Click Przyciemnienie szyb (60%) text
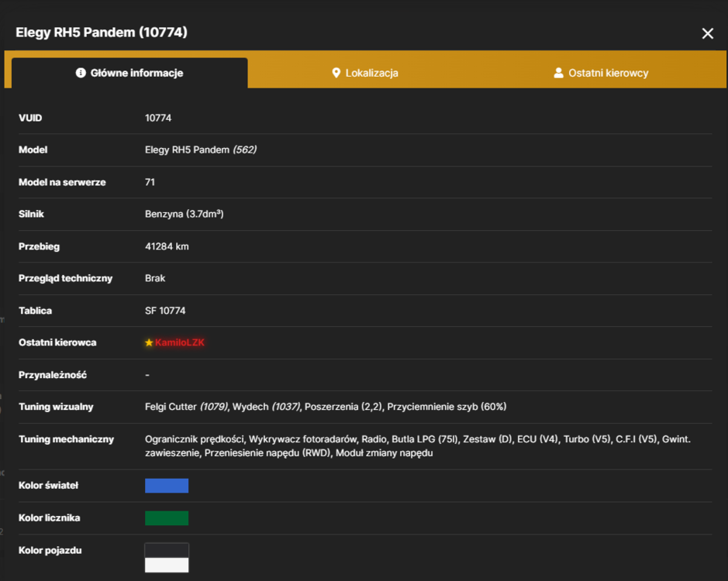Screen dimensions: 728x581 coord(447,407)
